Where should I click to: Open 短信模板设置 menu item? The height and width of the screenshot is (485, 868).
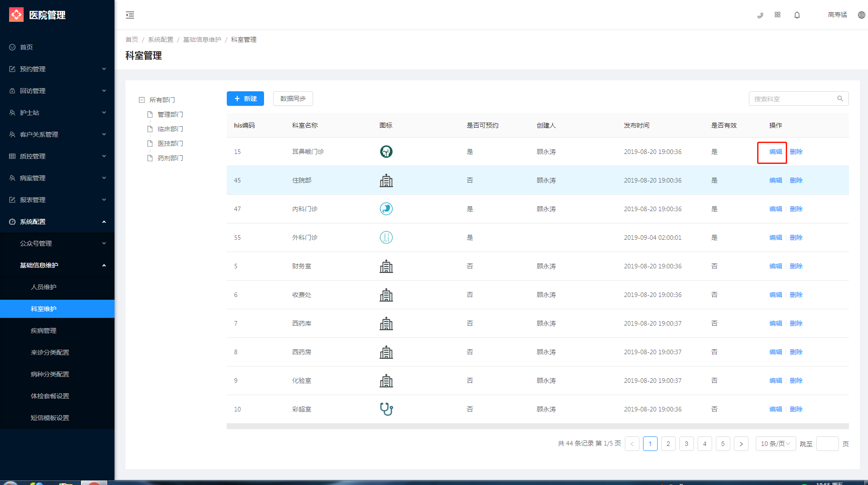[x=57, y=418]
